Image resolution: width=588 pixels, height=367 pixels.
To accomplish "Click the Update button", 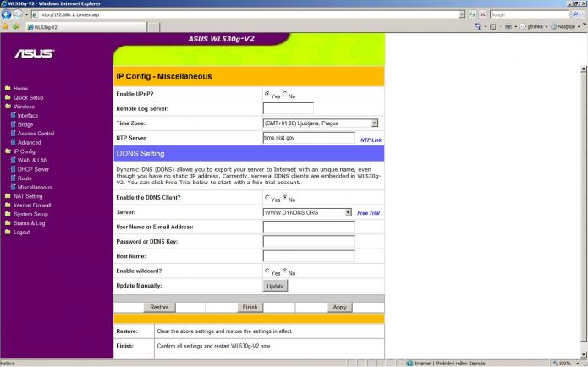I will tap(275, 286).
